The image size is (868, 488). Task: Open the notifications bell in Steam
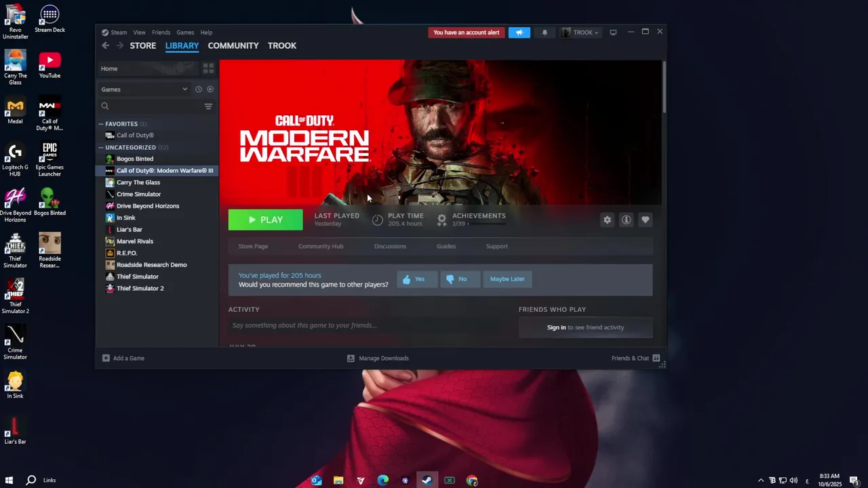coord(545,33)
